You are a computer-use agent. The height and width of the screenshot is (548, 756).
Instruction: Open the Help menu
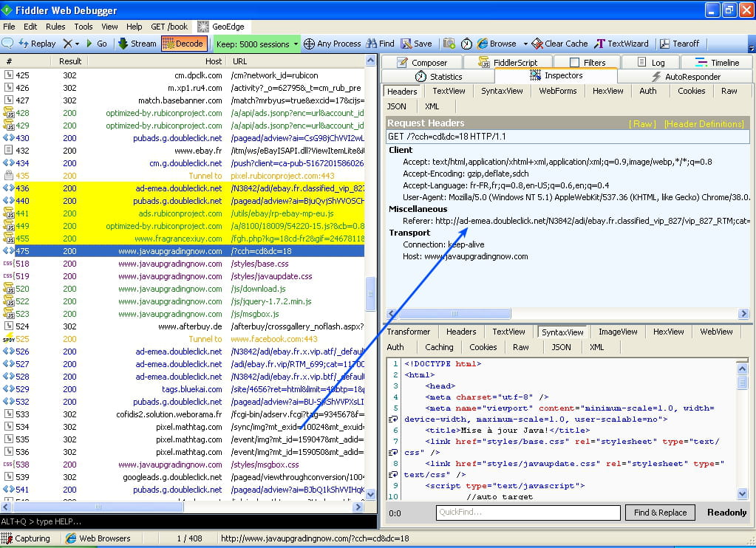134,27
